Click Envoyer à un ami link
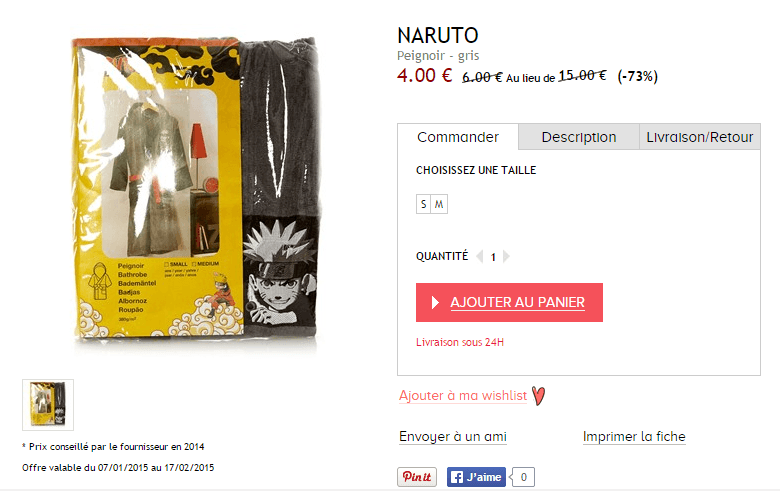This screenshot has width=780, height=491. pos(453,437)
